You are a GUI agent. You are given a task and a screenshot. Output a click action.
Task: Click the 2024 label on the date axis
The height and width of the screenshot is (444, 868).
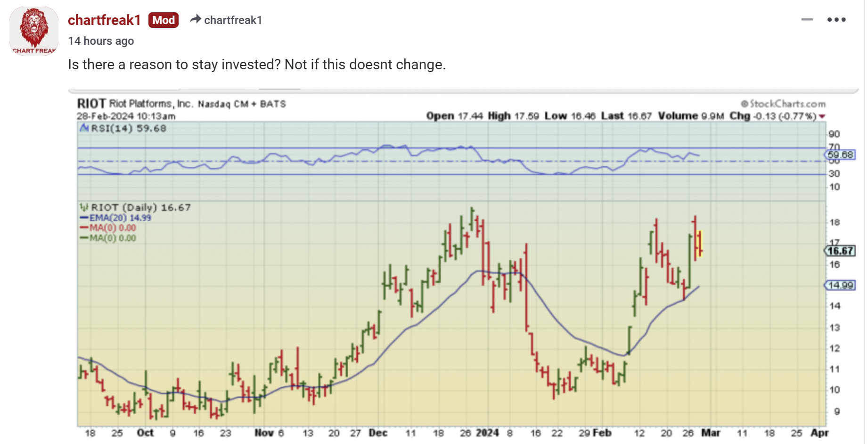pos(487,433)
